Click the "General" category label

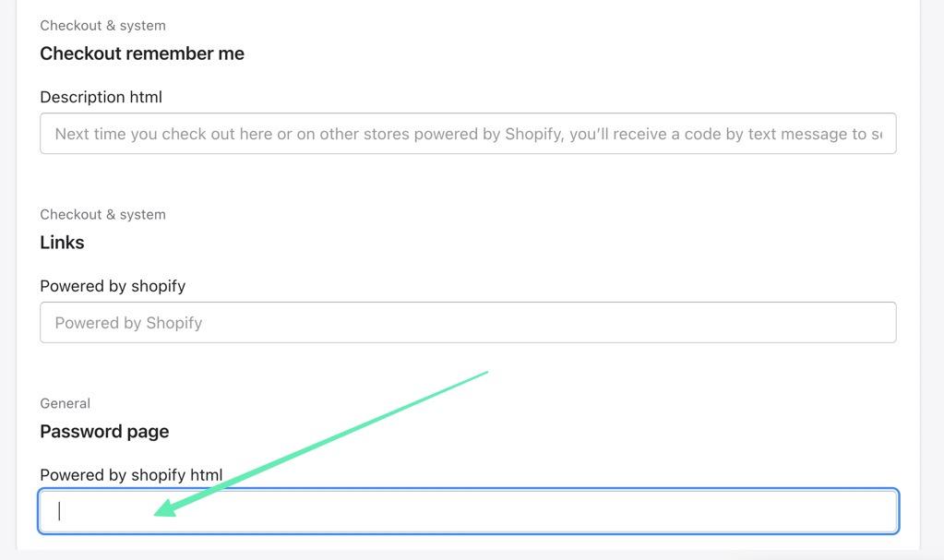65,403
